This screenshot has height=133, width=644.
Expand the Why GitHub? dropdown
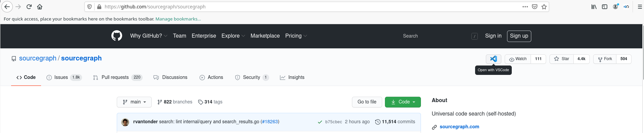pos(149,36)
